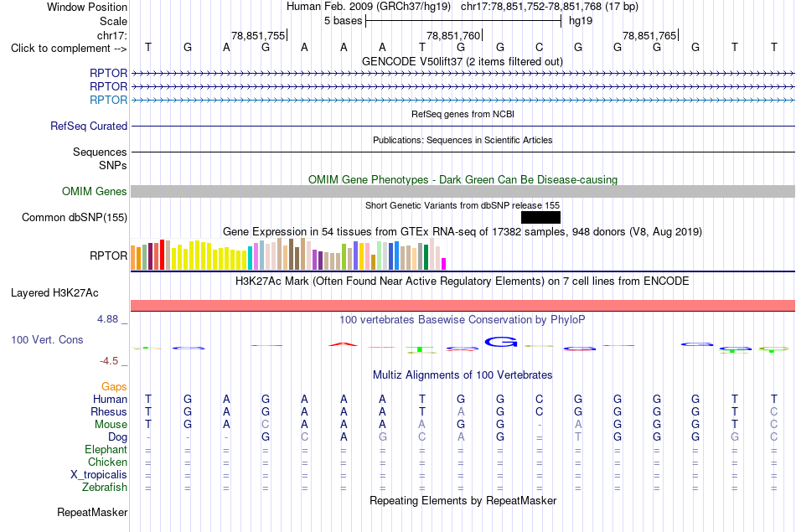This screenshot has width=796, height=532.
Task: Select the Human species label
Action: pos(110,400)
